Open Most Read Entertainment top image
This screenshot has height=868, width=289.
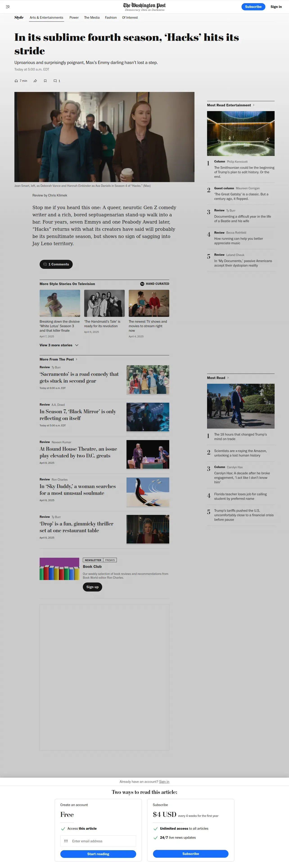241,133
